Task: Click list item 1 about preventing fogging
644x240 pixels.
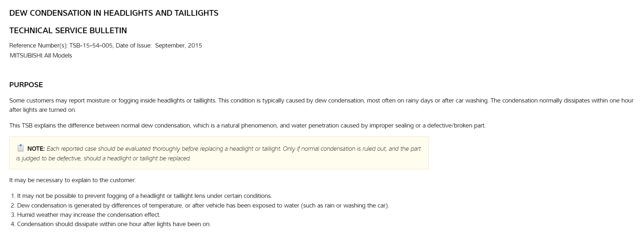Action: click(144, 196)
